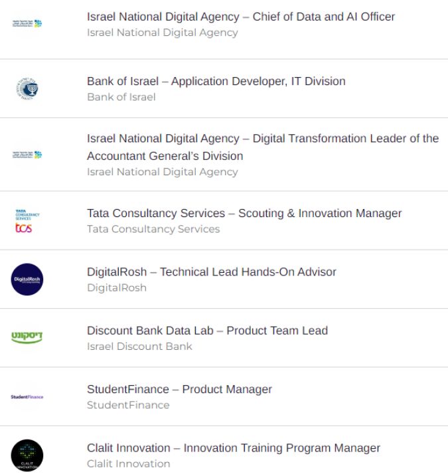Click the gray 'Tata Consultancy Services' company name

pos(153,229)
